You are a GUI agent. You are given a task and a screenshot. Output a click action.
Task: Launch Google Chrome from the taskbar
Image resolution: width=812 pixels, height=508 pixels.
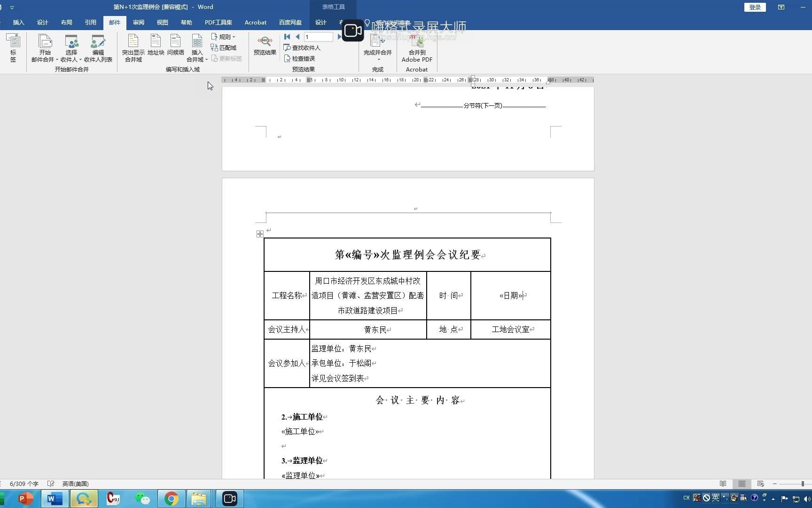(x=171, y=498)
